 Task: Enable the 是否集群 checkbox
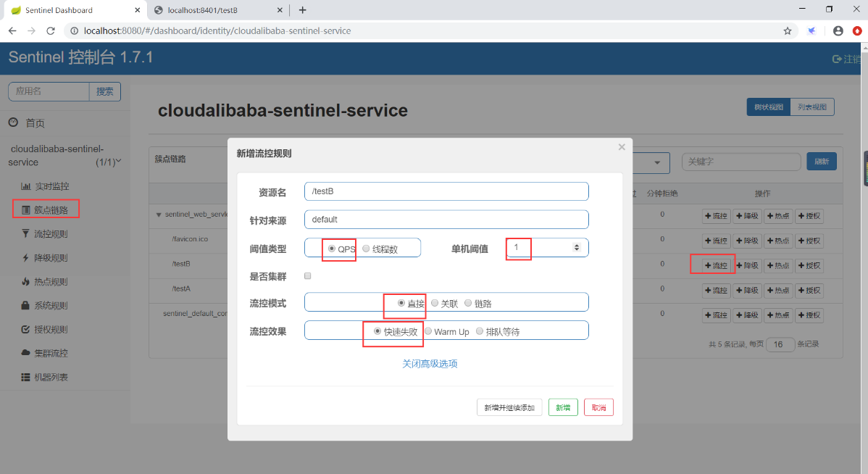tap(308, 276)
